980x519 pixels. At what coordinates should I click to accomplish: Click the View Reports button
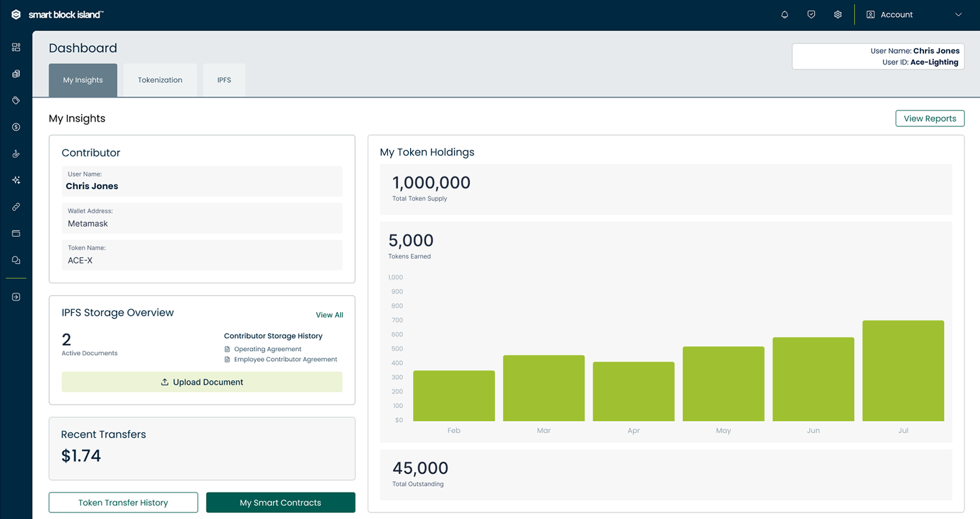[x=930, y=118]
